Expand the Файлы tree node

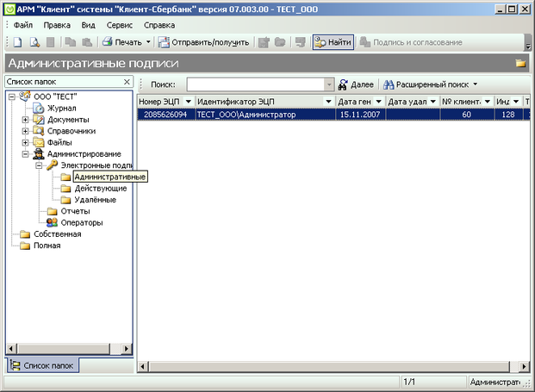(x=25, y=143)
